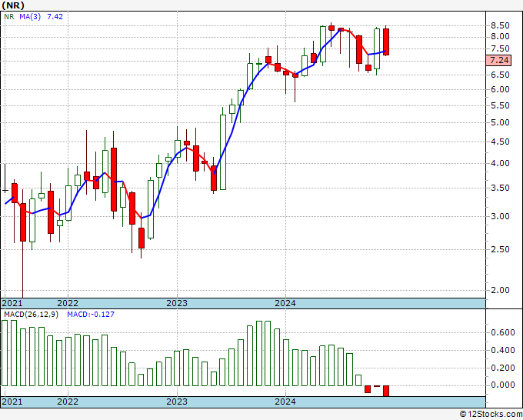Screen dimensions: 523x420
Task: Click the 7.50 price axis label
Action: [500, 48]
